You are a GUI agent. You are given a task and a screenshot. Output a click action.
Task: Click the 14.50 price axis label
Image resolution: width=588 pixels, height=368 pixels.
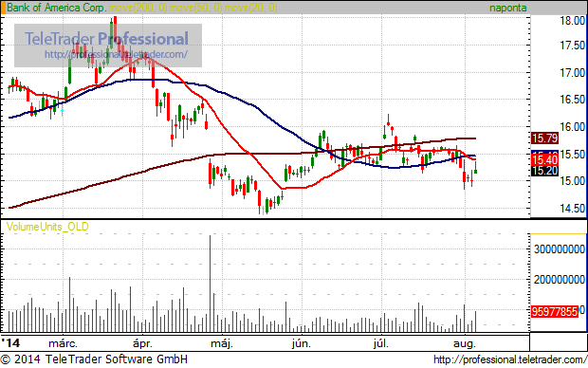tap(573, 209)
